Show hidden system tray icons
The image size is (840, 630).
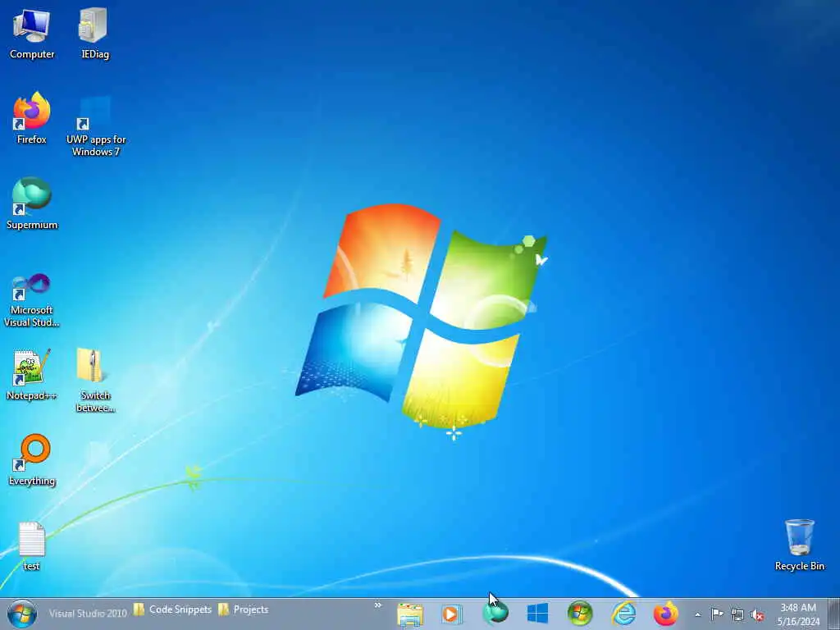coord(697,614)
